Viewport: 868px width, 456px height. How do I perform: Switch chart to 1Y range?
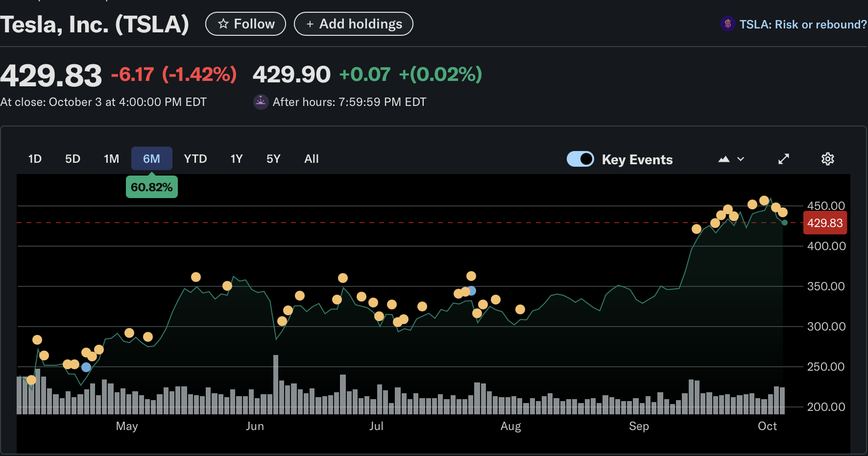pos(237,159)
